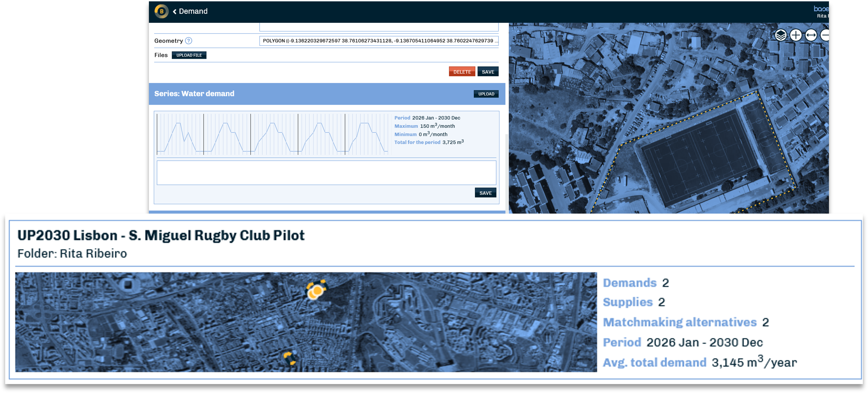Image resolution: width=868 pixels, height=393 pixels.
Task: Click the round B logo icon
Action: pos(161,11)
